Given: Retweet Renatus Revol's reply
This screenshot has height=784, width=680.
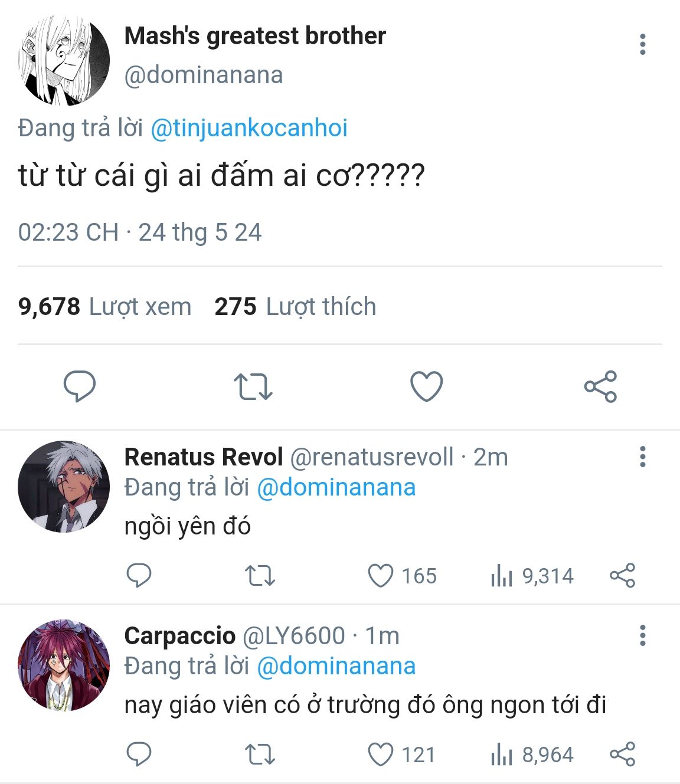Looking at the screenshot, I should 260,576.
